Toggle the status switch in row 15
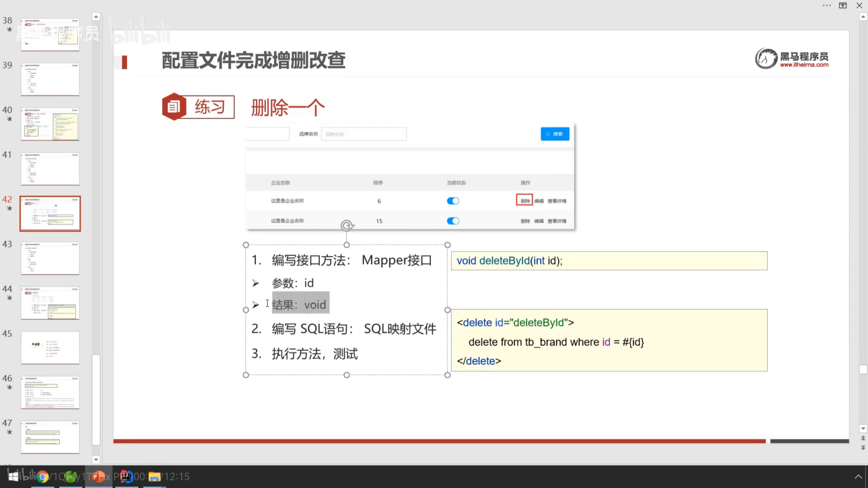This screenshot has height=488, width=868. coord(453,221)
